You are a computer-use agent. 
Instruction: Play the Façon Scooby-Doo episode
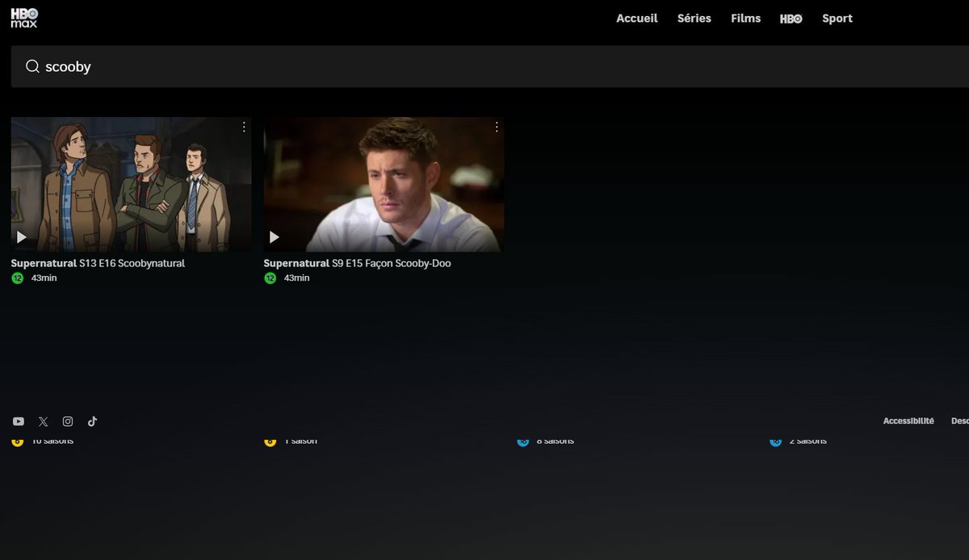275,237
